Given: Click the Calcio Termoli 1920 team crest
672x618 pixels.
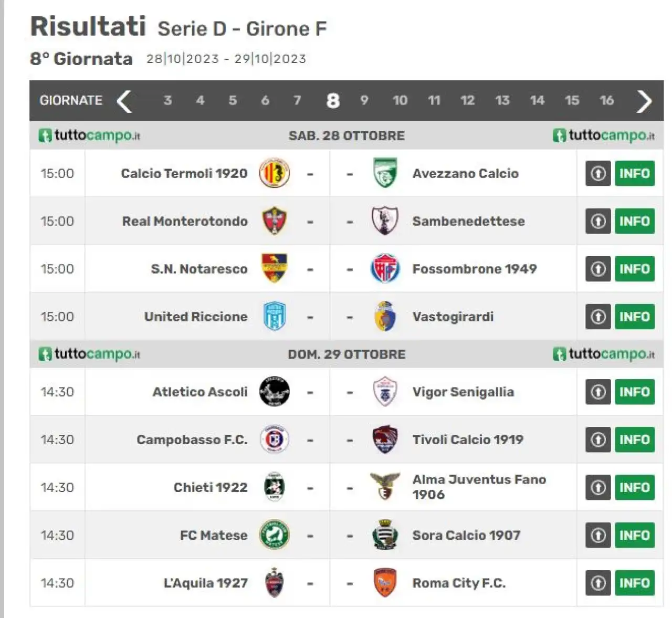Looking at the screenshot, I should click(274, 173).
